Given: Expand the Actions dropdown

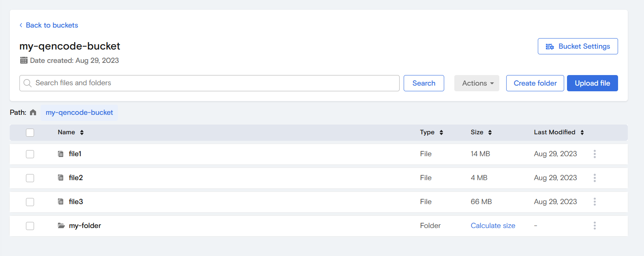Looking at the screenshot, I should 477,83.
